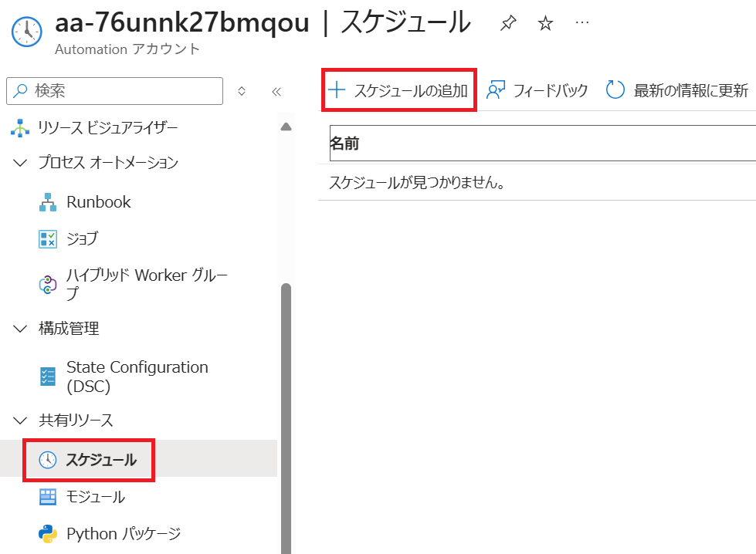Click the Python パッケージ icon
The height and width of the screenshot is (554, 756).
tap(48, 534)
